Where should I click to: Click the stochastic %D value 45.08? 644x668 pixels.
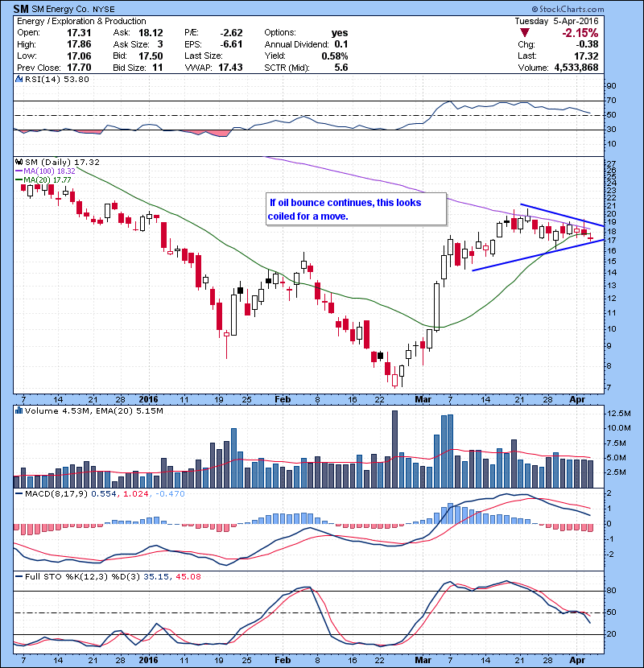coord(188,576)
